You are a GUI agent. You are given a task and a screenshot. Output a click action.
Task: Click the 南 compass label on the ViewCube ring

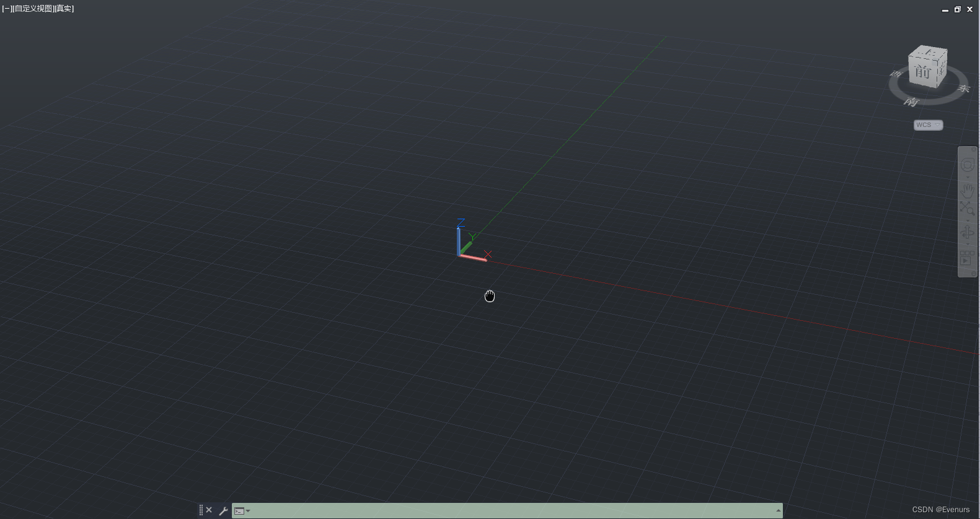(x=911, y=102)
